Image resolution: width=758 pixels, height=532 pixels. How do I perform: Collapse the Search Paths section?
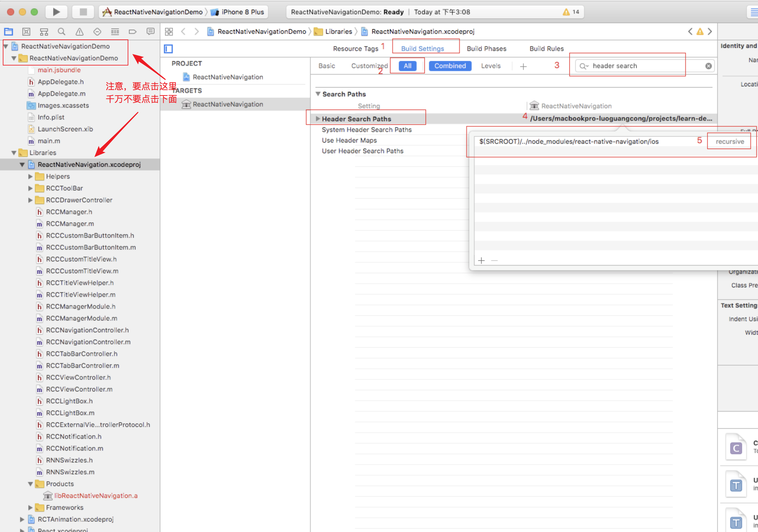coord(318,94)
